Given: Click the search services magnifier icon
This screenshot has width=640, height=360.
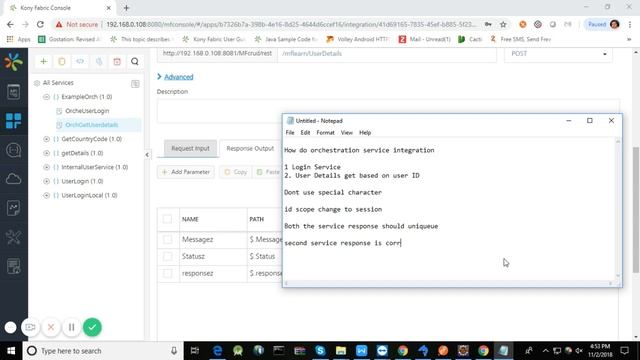Looking at the screenshot, I should click(135, 62).
